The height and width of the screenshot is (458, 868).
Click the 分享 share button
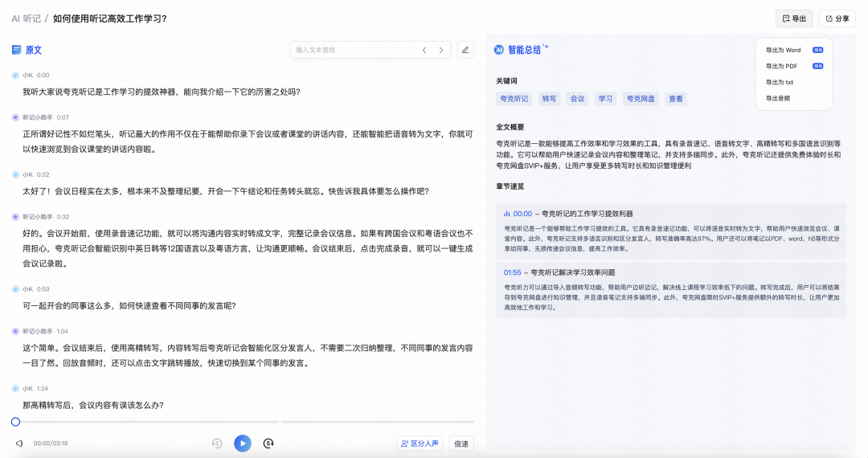coord(837,18)
